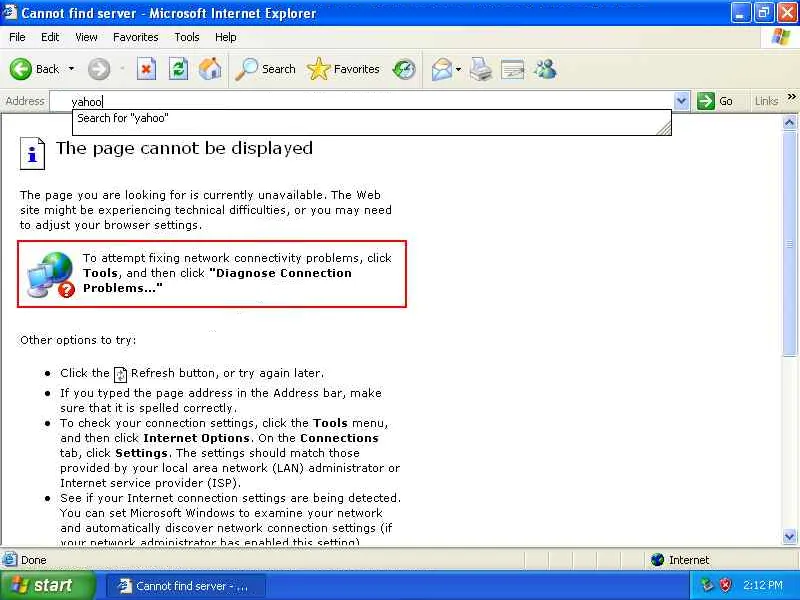This screenshot has height=600, width=800.
Task: Open the Edit menu
Action: pyautogui.click(x=50, y=37)
